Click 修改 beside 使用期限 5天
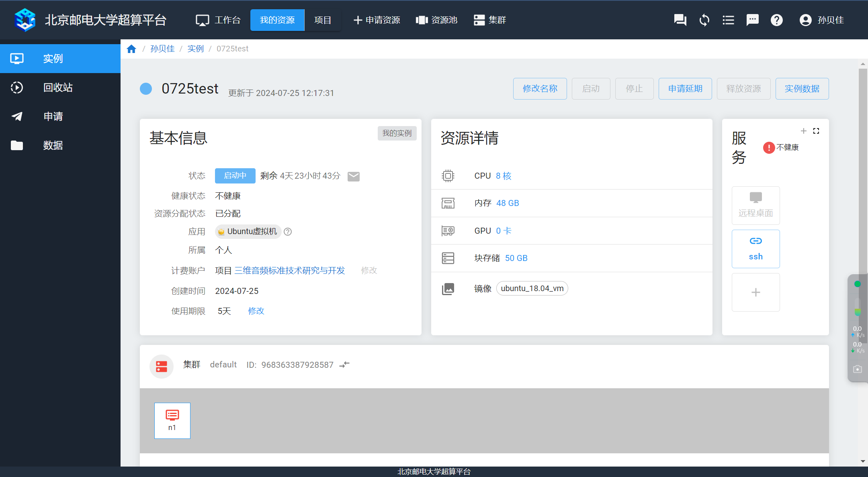Image resolution: width=868 pixels, height=477 pixels. click(x=256, y=311)
